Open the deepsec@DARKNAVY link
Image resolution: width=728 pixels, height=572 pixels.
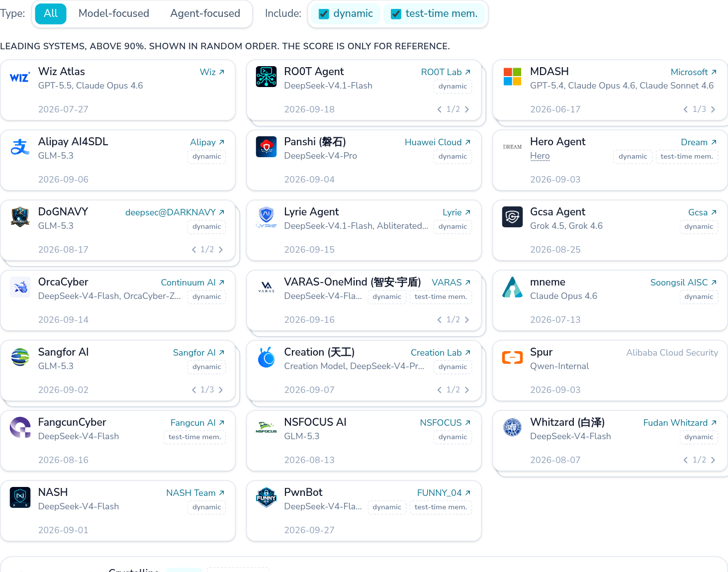point(175,212)
